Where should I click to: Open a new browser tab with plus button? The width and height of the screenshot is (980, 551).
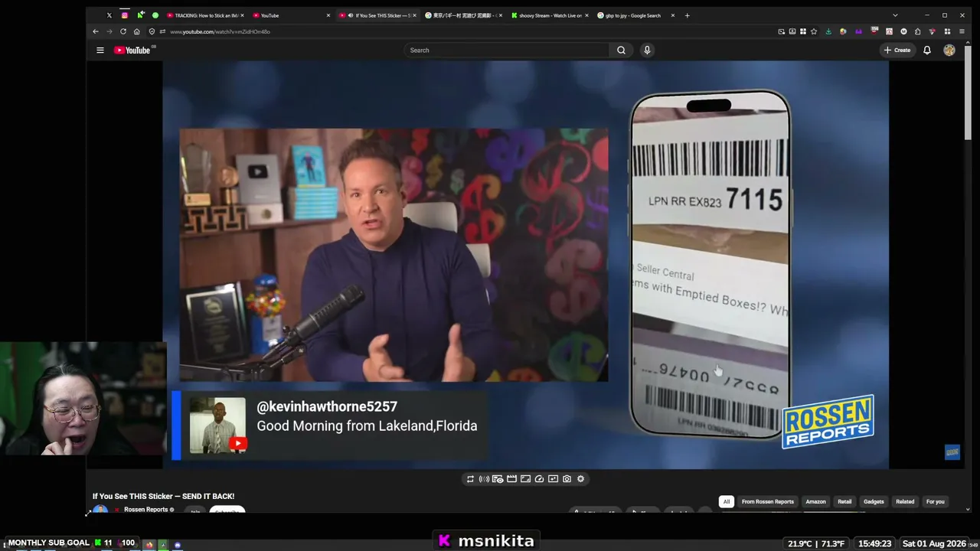click(687, 15)
